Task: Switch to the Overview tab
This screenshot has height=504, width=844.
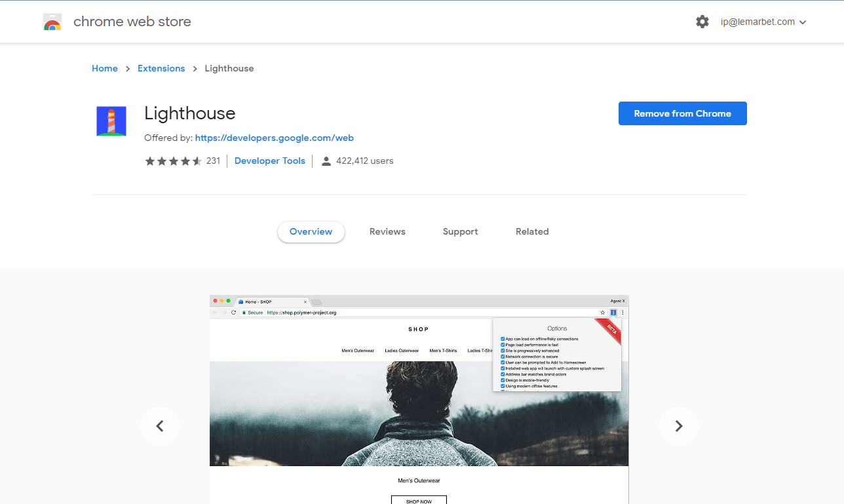Action: [x=311, y=231]
